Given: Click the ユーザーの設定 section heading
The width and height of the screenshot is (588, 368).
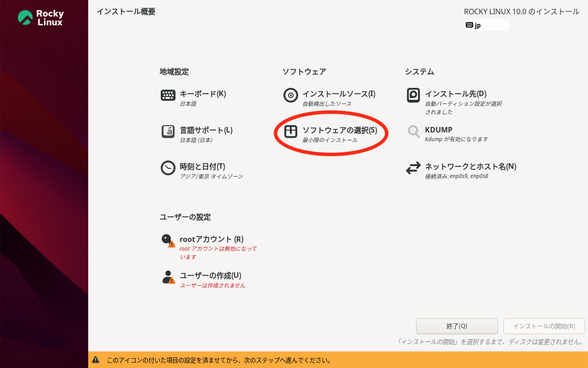Looking at the screenshot, I should coord(185,217).
